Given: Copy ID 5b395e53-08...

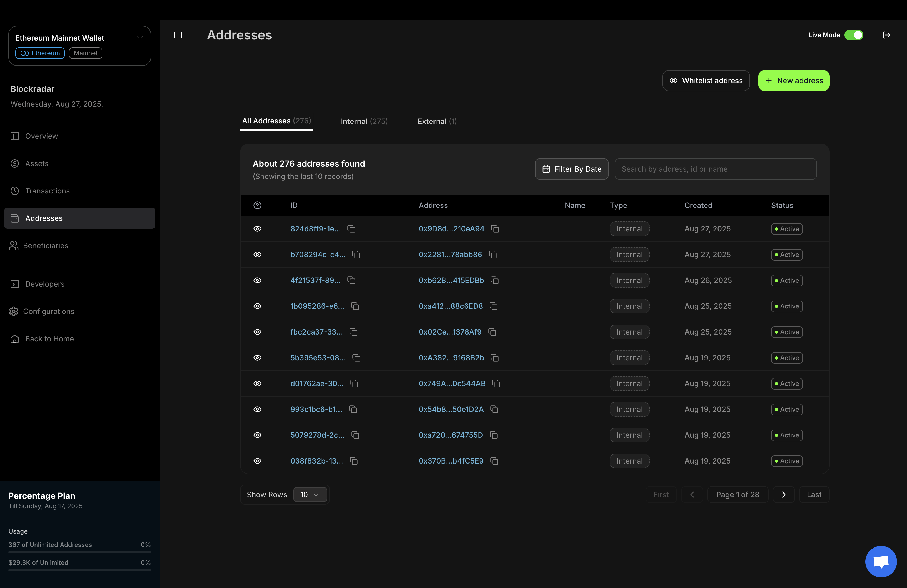Looking at the screenshot, I should [x=356, y=358].
